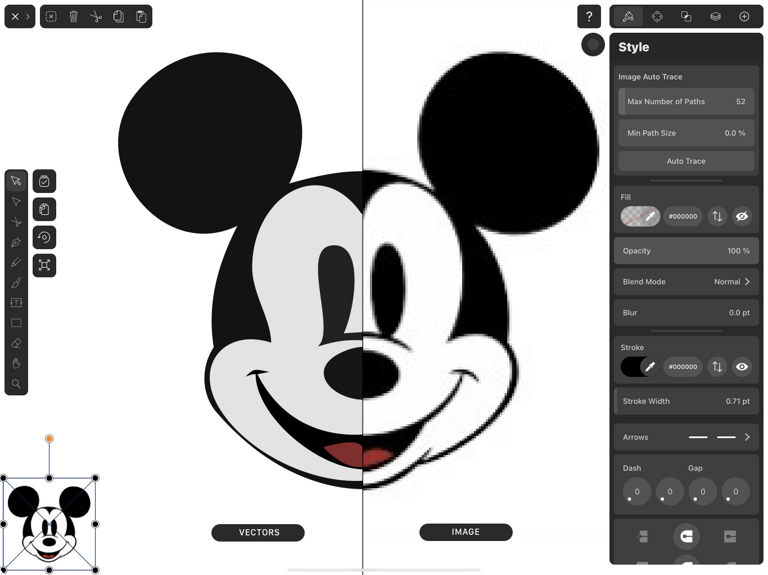Adjust Max Number of Paths slider
The height and width of the screenshot is (575, 768).
point(686,101)
